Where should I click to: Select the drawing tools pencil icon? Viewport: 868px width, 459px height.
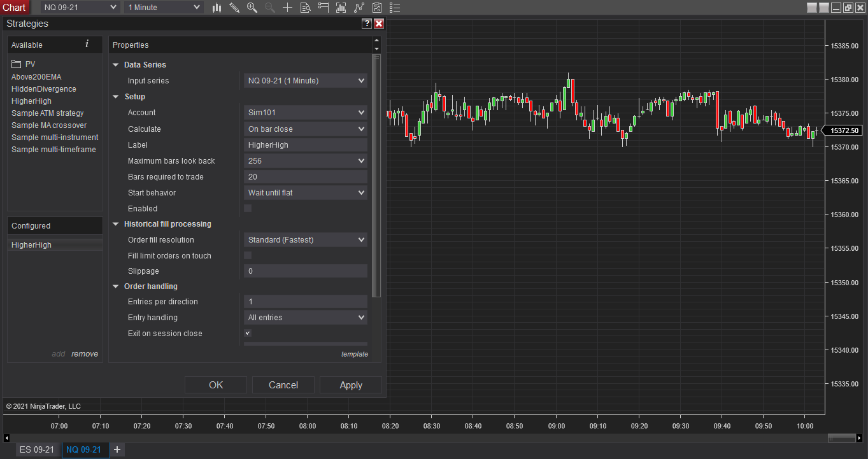pyautogui.click(x=234, y=8)
